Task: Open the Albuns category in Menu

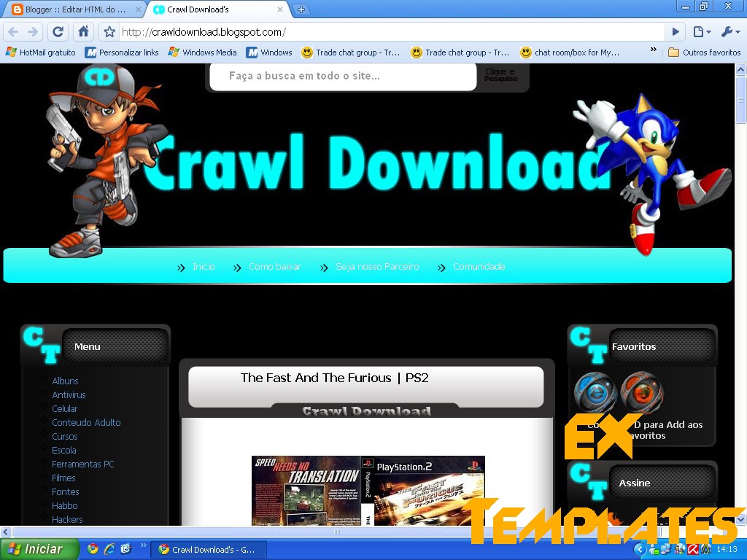Action: point(65,381)
